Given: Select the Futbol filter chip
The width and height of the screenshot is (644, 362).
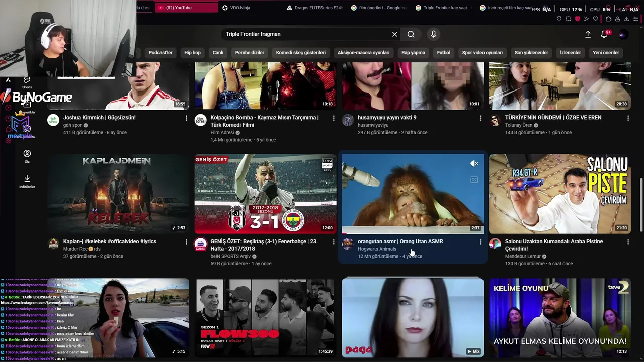Looking at the screenshot, I should pos(444,52).
